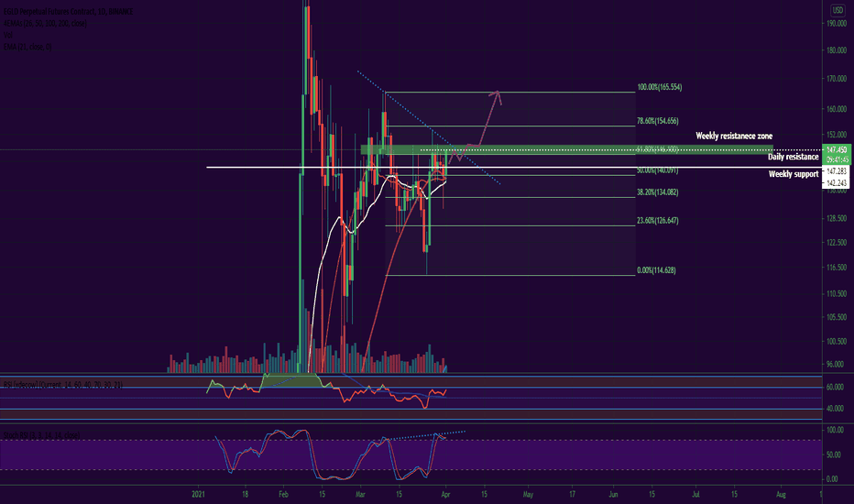This screenshot has height=504, width=854.
Task: Click the Aug date on time axis
Action: [x=781, y=495]
